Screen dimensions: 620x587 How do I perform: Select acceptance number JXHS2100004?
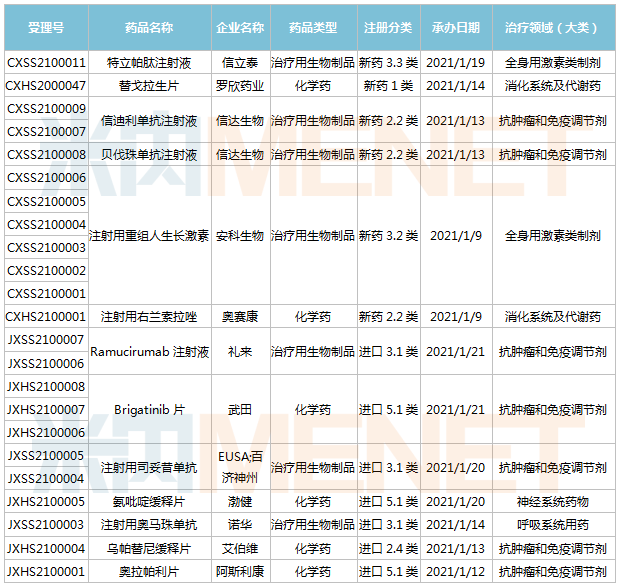pyautogui.click(x=46, y=549)
